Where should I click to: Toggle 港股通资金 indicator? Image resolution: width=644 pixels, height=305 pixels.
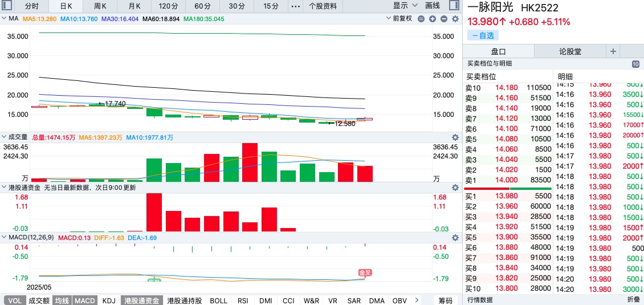tap(142, 300)
